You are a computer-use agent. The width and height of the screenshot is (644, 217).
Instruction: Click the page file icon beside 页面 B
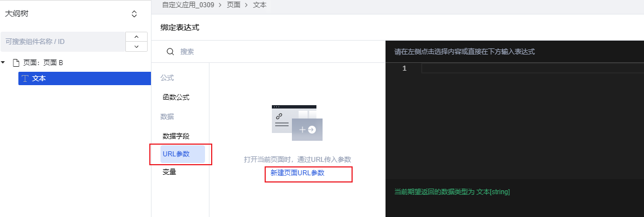[x=16, y=63]
